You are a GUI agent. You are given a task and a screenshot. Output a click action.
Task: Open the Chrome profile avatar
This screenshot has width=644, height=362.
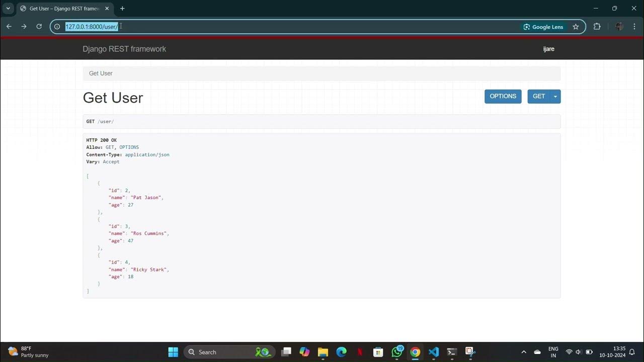tap(619, 27)
